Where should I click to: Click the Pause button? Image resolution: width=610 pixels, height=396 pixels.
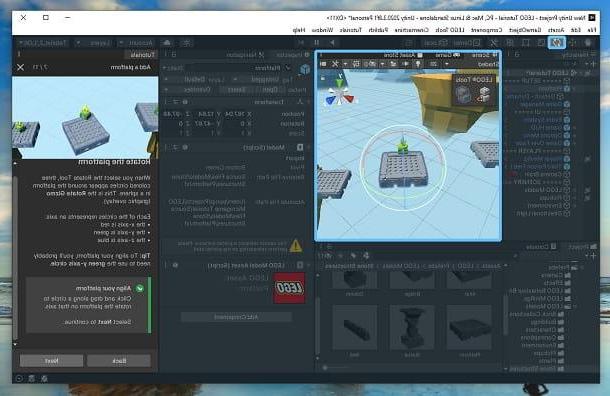(x=317, y=42)
